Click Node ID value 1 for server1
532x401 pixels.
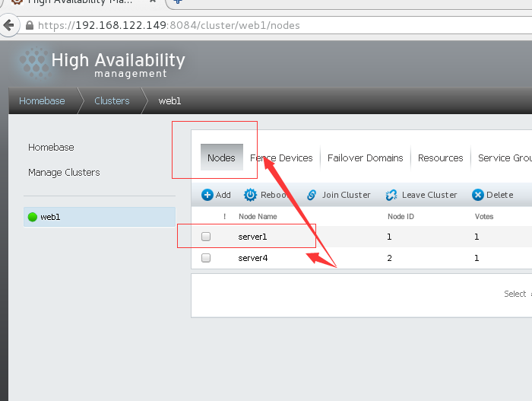pos(389,237)
